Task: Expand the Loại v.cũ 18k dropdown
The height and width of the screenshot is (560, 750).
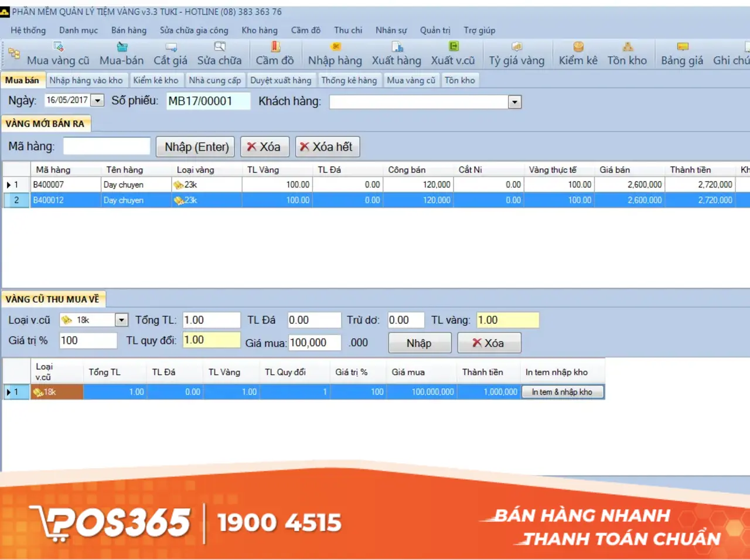Action: click(121, 320)
